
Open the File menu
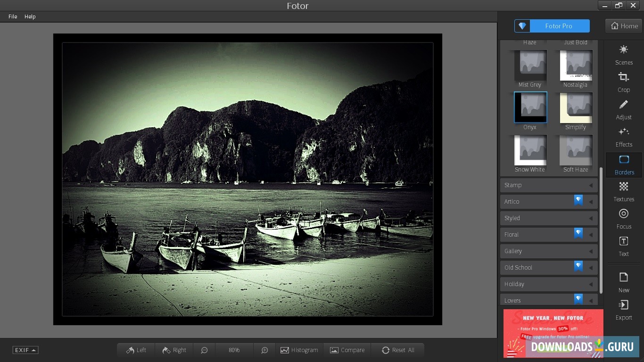12,16
